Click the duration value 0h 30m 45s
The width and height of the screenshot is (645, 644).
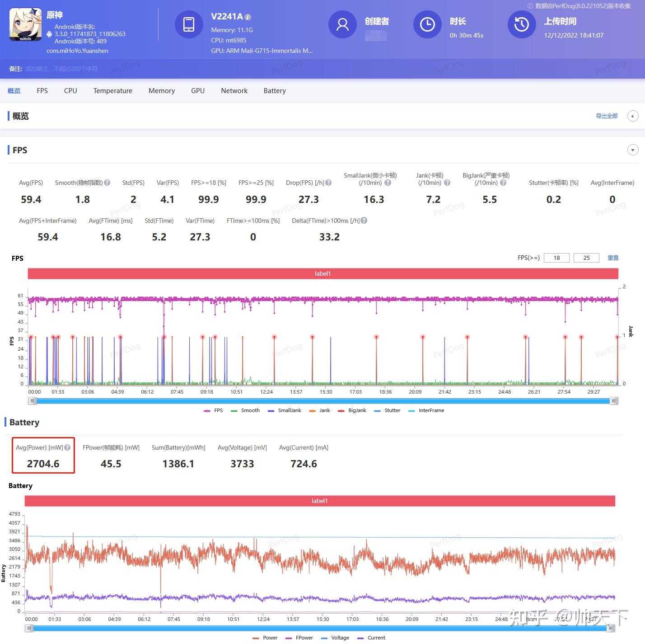(x=466, y=35)
